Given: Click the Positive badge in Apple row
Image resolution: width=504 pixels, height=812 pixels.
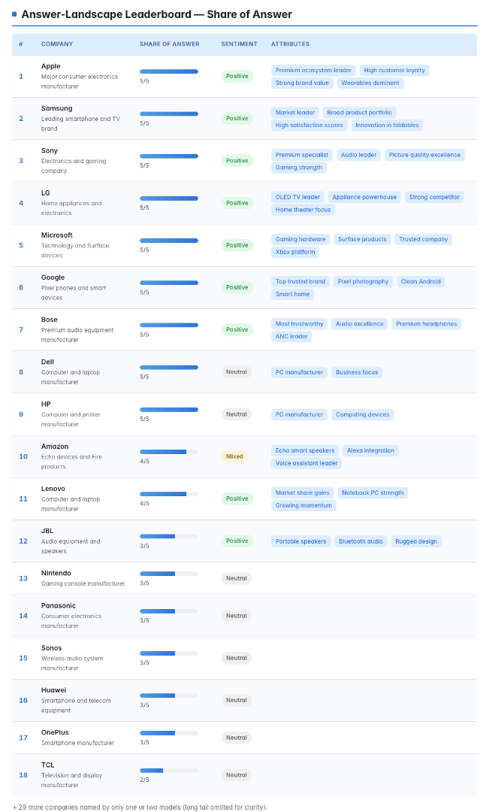Looking at the screenshot, I should [237, 76].
